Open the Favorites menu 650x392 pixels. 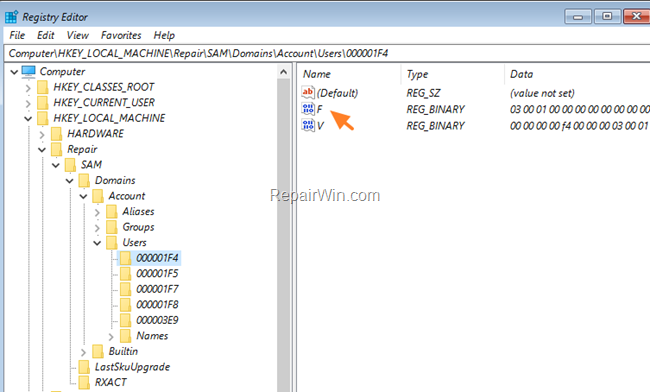[121, 35]
